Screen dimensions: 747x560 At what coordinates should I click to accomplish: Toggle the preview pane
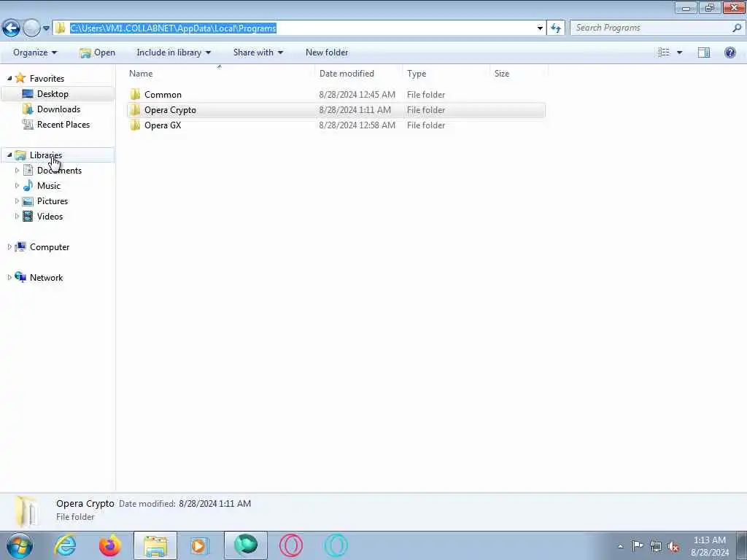tap(704, 52)
